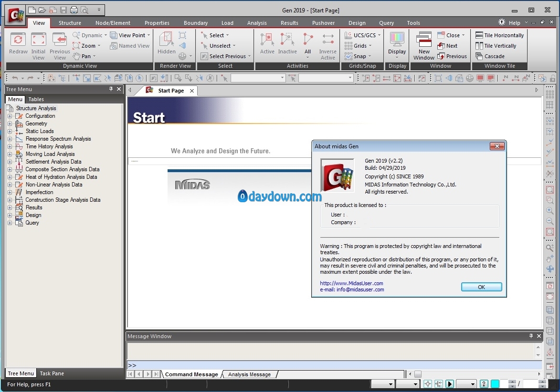The height and width of the screenshot is (392, 560).
Task: Expand the Configuration tree node
Action: click(10, 116)
